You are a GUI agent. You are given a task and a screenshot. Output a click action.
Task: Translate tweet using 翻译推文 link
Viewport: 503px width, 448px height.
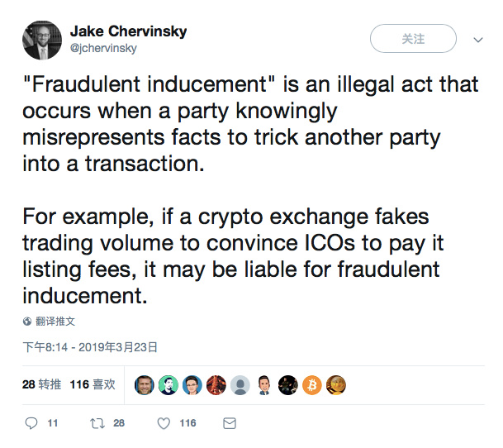(x=55, y=322)
